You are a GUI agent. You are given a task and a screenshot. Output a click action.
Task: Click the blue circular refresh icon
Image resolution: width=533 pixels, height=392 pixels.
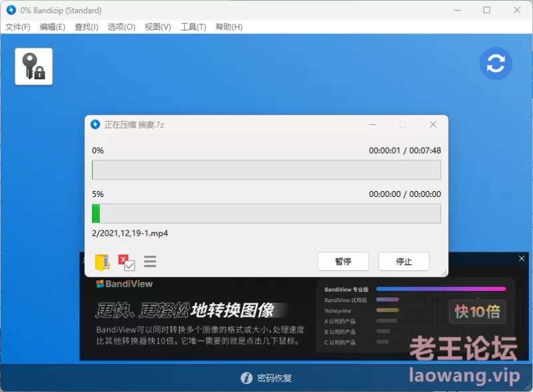496,63
